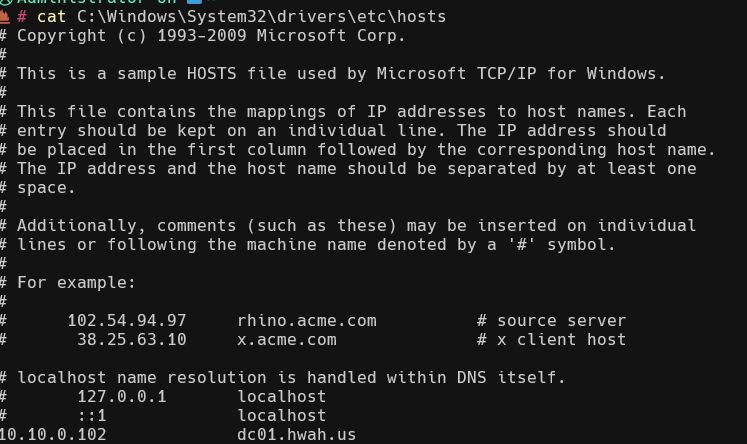The height and width of the screenshot is (444, 747).
Task: Click the Copyright 1993-2009 Microsoft Corp. line
Action: pos(211,36)
